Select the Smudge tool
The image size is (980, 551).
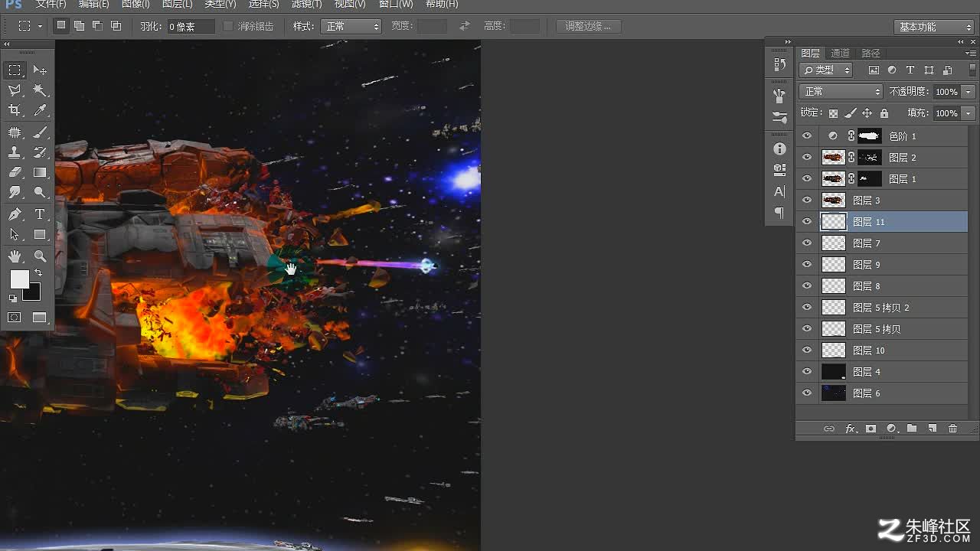point(15,193)
